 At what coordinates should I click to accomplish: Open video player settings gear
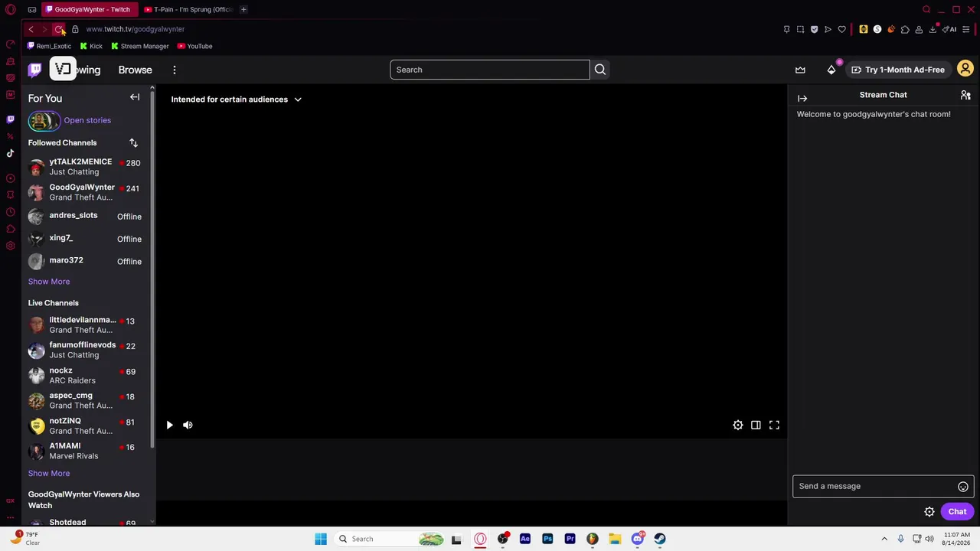738,425
